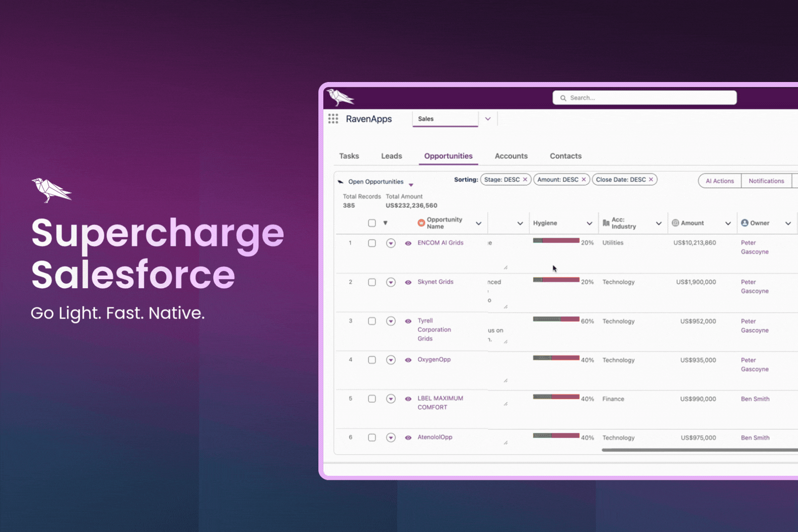Toggle the eye icon for Skynet Grids
Viewport: 798px width, 532px height.
[408, 282]
